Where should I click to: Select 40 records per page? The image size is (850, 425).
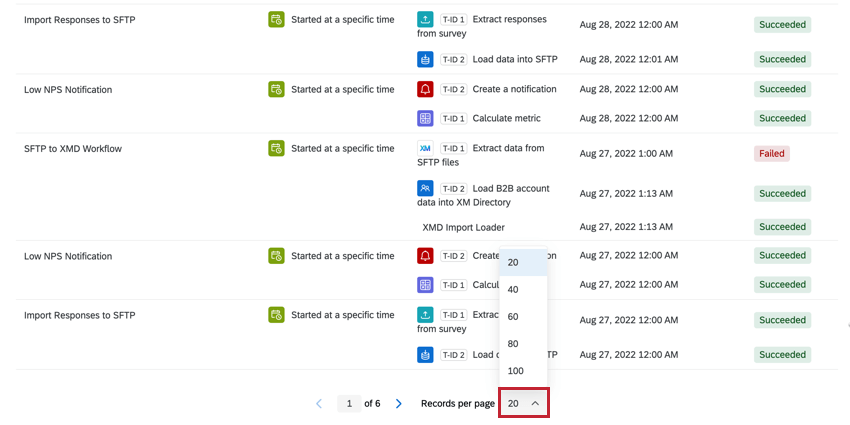point(514,290)
